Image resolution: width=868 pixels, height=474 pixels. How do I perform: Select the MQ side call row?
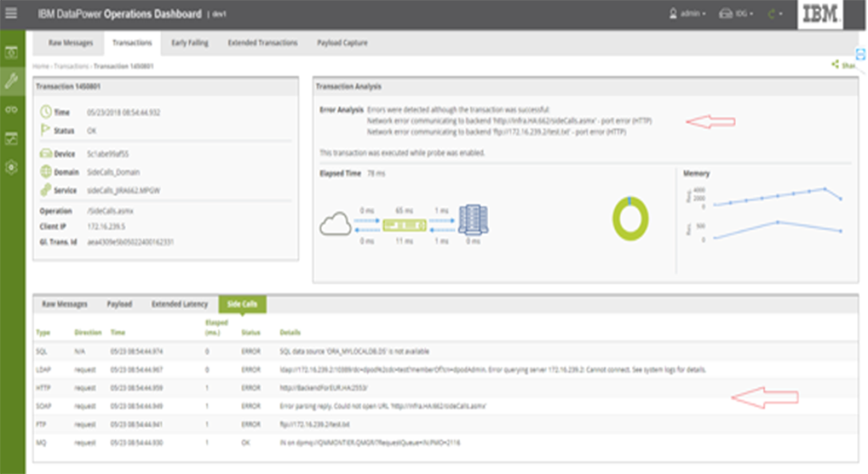(446, 442)
